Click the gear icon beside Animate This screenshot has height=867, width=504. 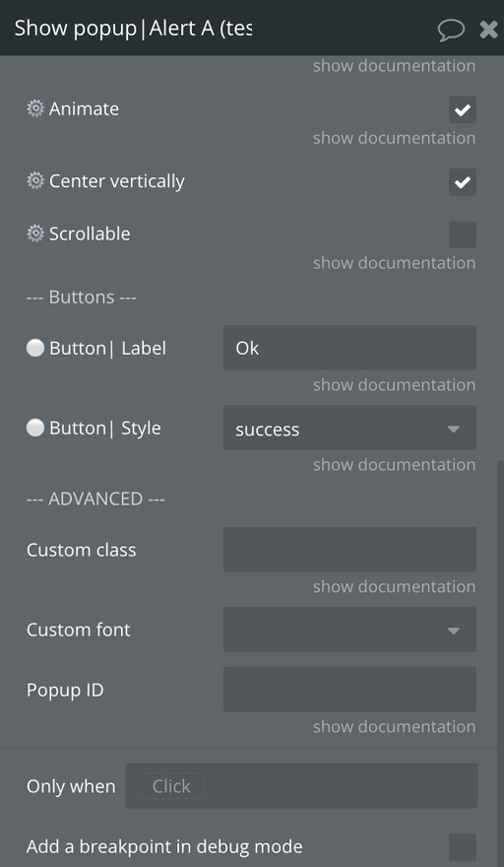click(35, 108)
